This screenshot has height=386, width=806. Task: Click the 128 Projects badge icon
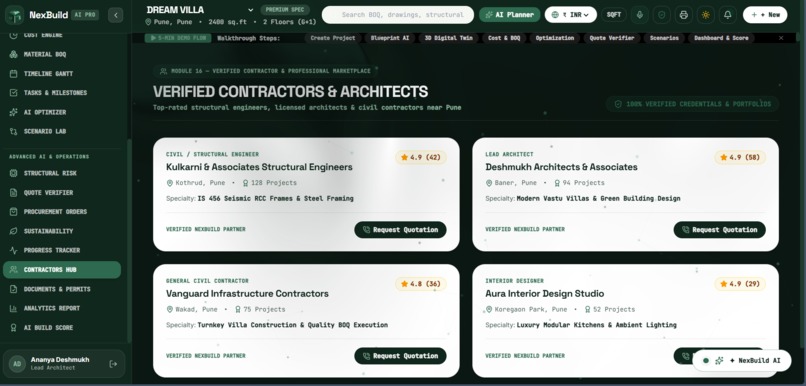[x=246, y=183]
